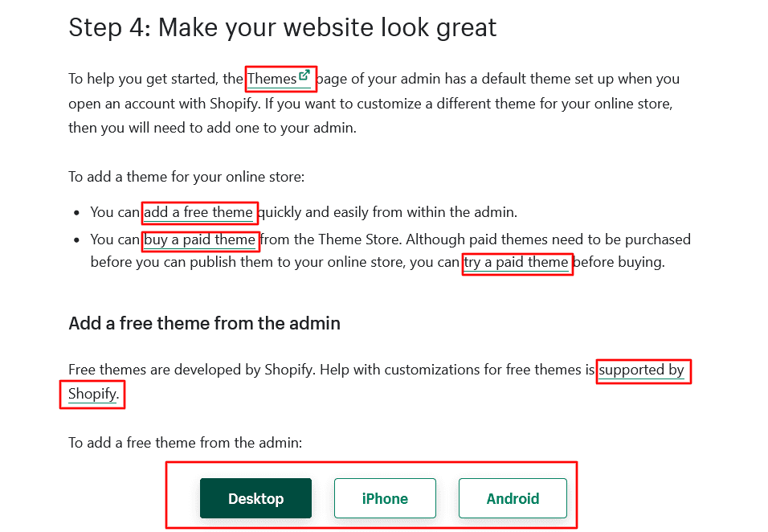
Task: Click the text "quickly and easily from within"
Action: (362, 213)
